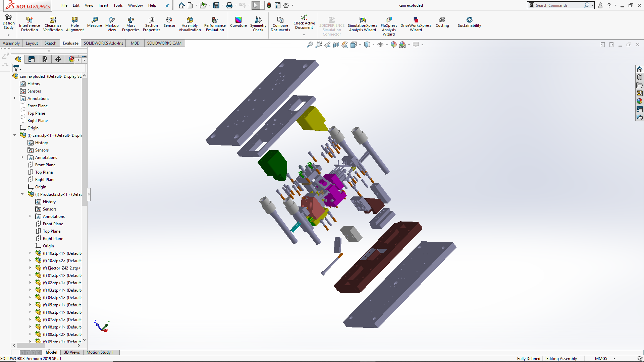Toggle the Performance Evaluation tool

click(x=215, y=23)
